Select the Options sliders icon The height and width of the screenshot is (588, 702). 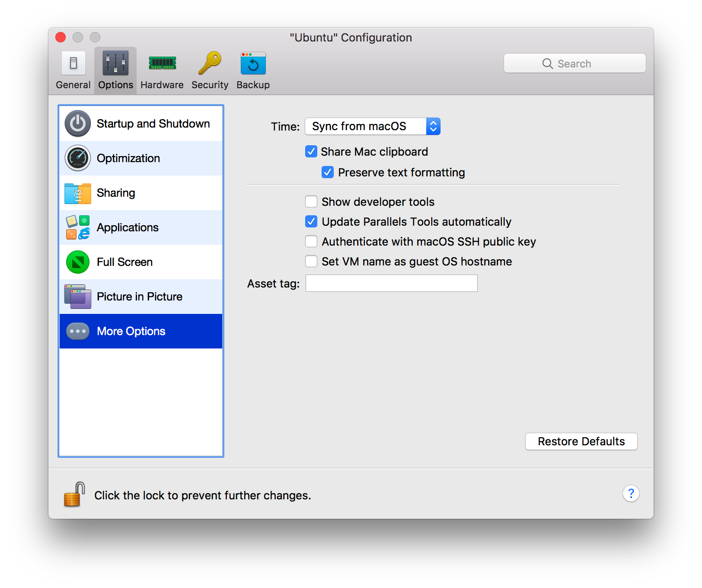click(x=115, y=63)
